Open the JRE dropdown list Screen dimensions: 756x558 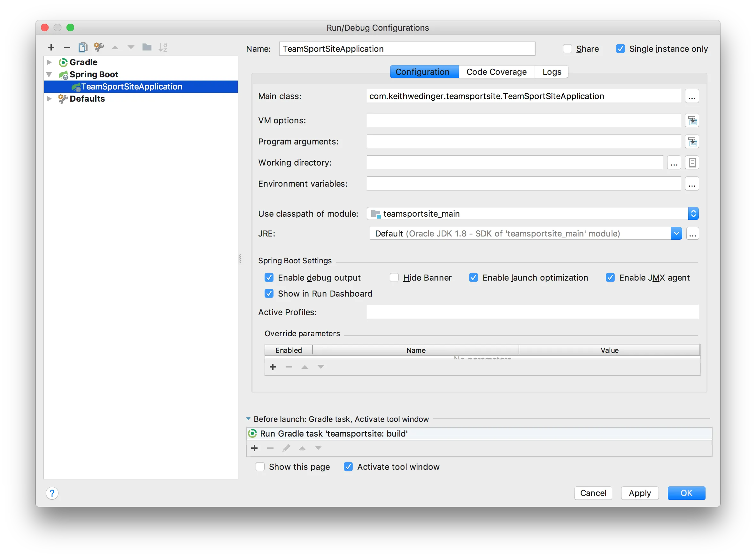point(676,234)
